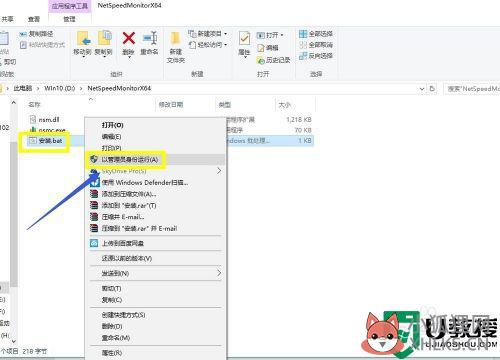Sort by the Type (类型) column header
Screen dimensions: 500x360
tap(225, 105)
